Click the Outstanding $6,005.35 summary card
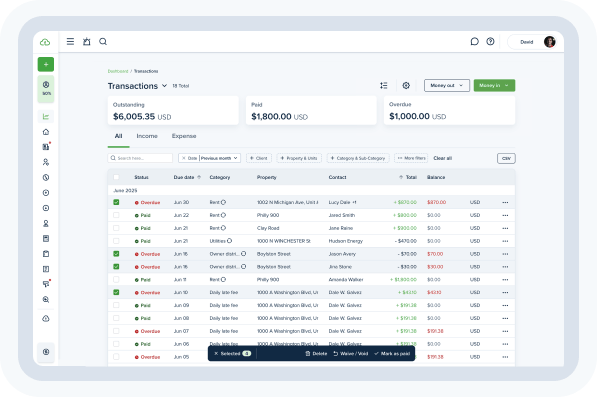 click(173, 110)
